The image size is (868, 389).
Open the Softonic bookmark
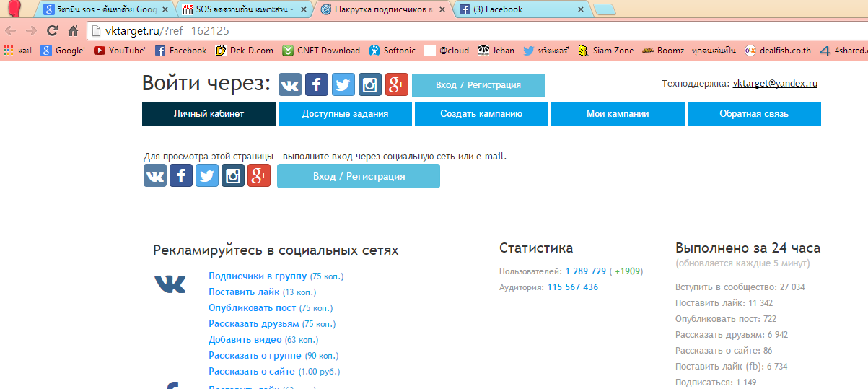[392, 51]
